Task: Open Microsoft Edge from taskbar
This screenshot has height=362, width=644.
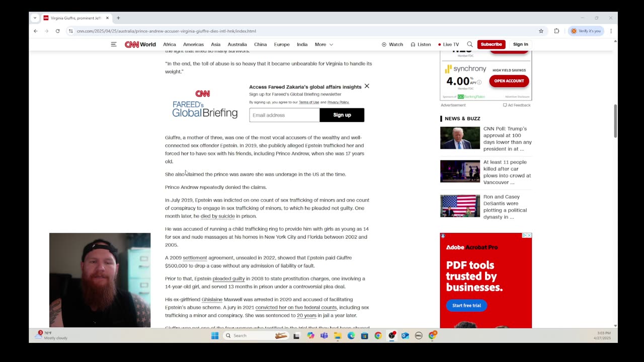Action: click(x=351, y=335)
